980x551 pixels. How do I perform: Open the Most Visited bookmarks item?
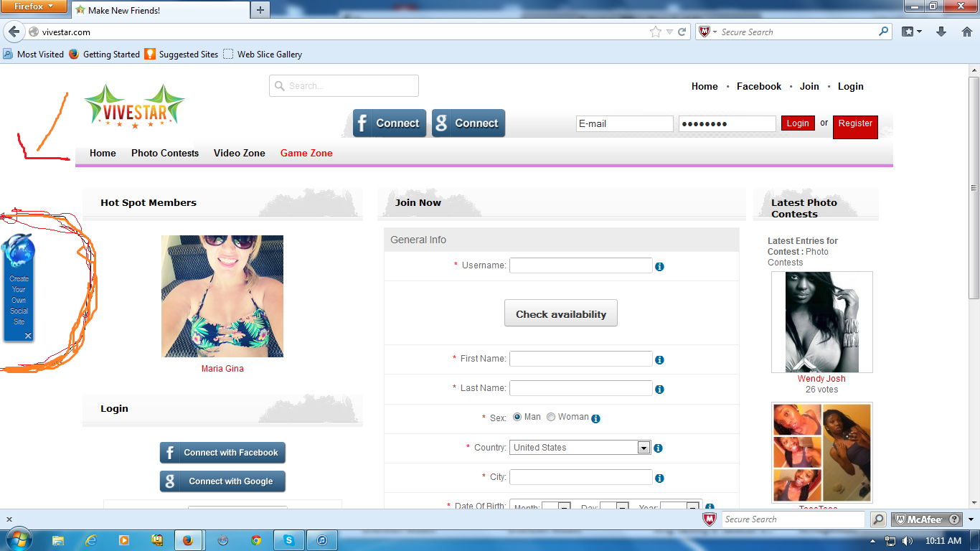click(x=34, y=55)
